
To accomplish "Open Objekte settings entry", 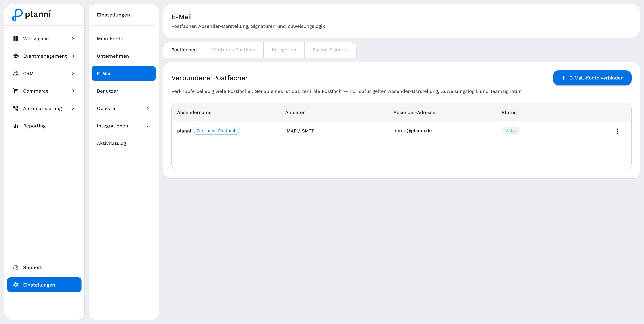I will [x=124, y=108].
